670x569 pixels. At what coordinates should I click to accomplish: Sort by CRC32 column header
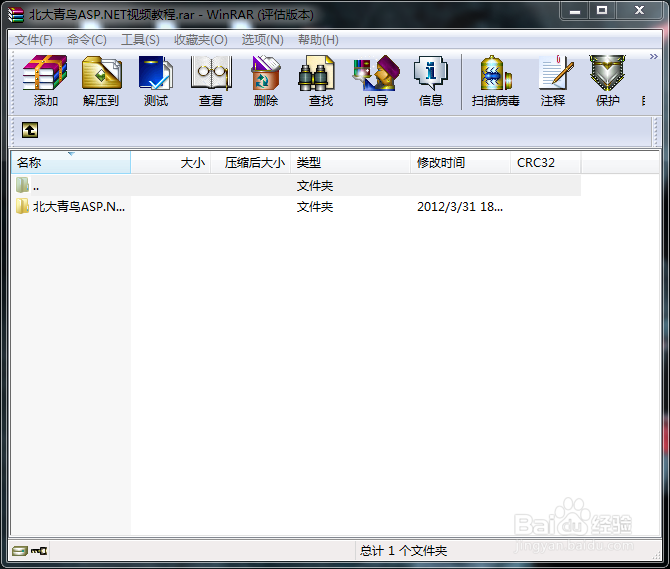click(x=545, y=162)
